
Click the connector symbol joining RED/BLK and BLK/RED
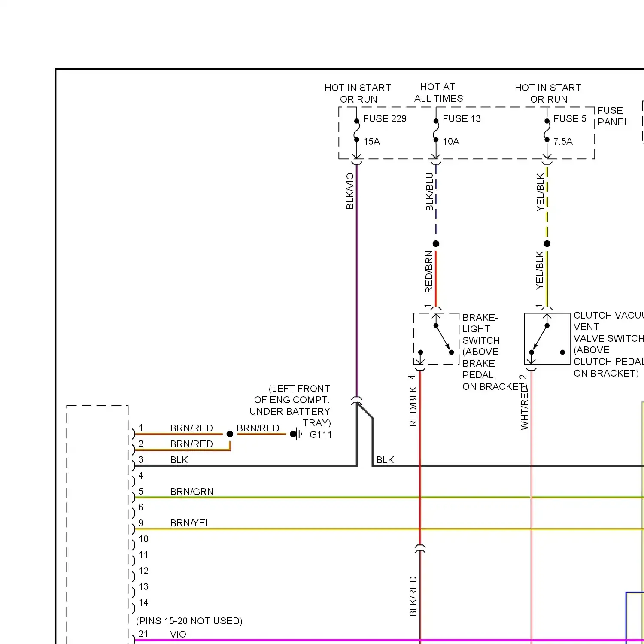click(420, 548)
